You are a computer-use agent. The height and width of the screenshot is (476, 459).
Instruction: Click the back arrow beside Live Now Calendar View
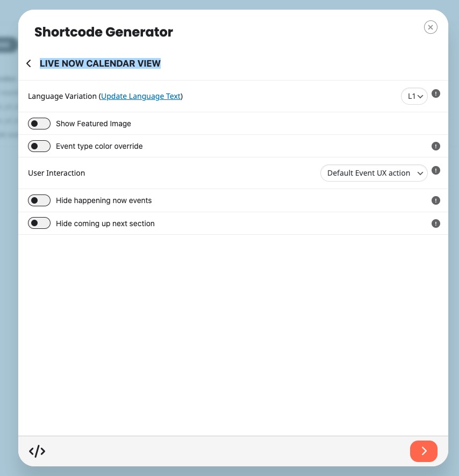click(28, 63)
